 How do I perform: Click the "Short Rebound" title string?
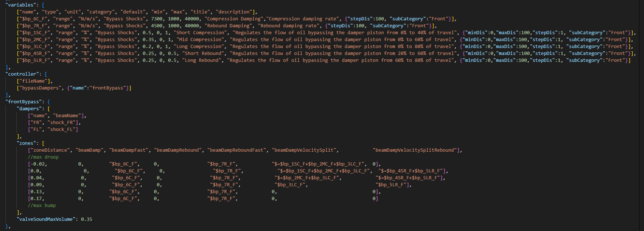pos(203,53)
